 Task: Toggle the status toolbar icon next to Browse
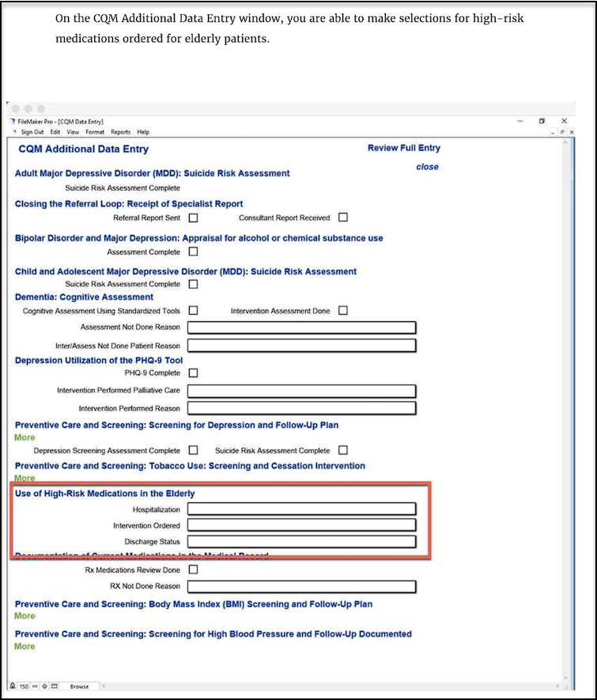coord(54,687)
